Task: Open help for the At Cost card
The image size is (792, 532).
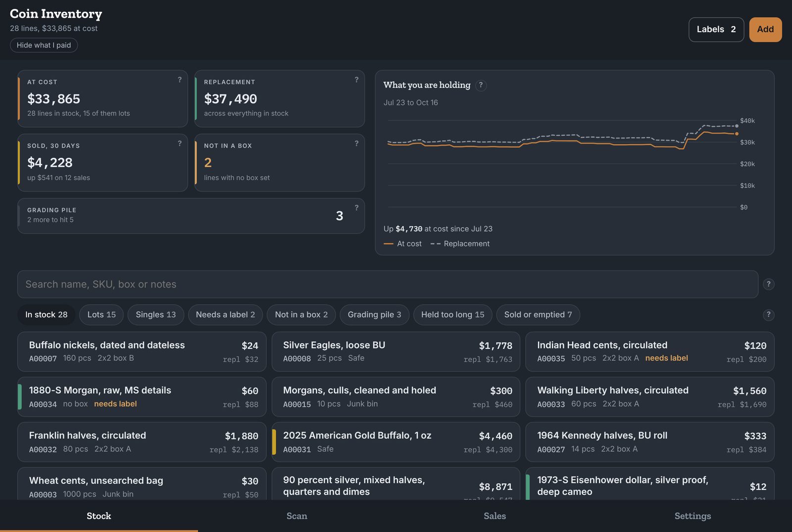Action: point(180,80)
